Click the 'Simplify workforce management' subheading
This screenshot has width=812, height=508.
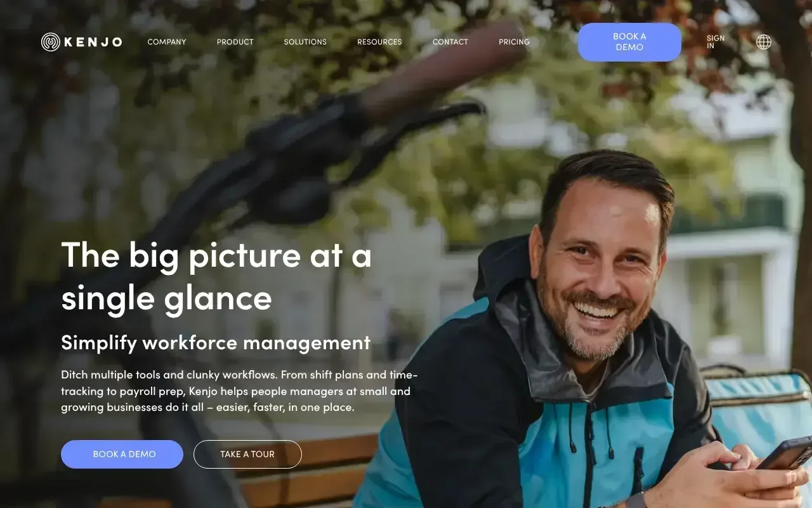pyautogui.click(x=216, y=342)
